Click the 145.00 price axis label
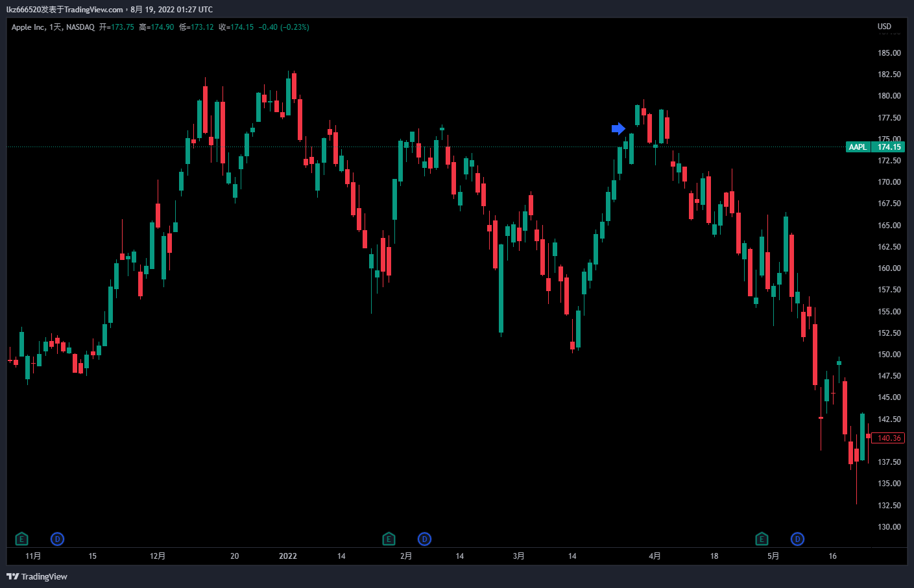 (x=889, y=397)
